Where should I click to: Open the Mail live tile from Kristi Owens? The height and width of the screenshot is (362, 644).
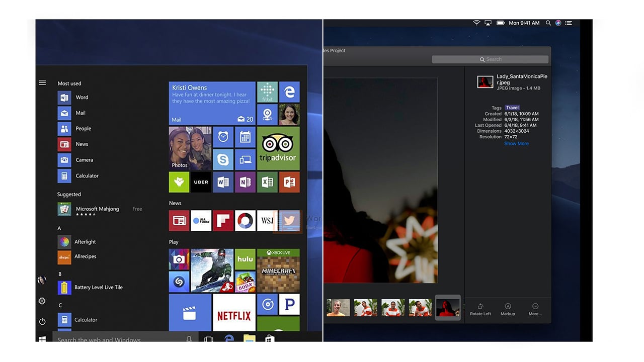(212, 103)
